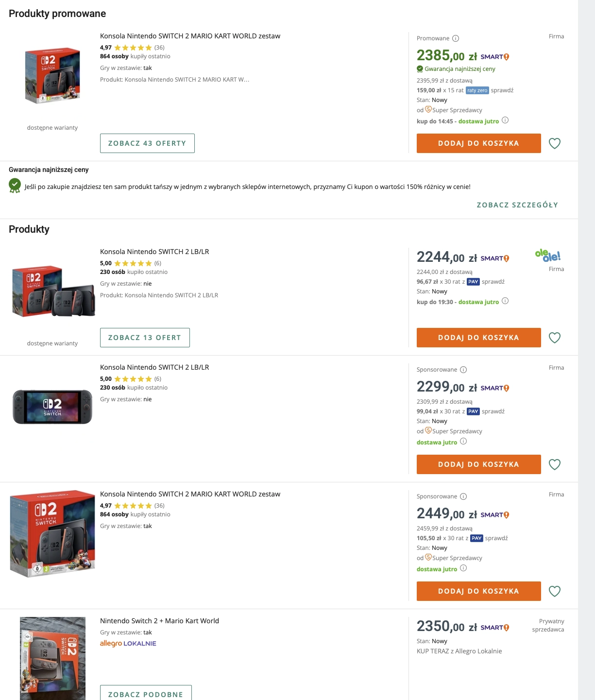
Task: Open info icon next to Promowane label
Action: point(456,39)
